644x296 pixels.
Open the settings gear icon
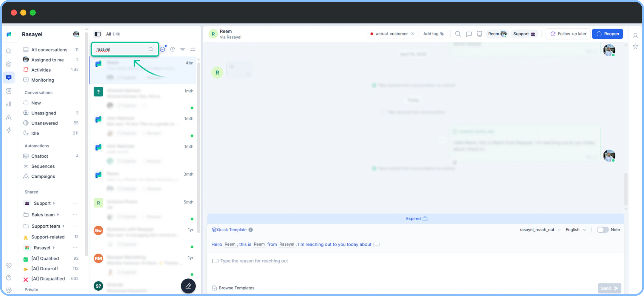(x=9, y=290)
